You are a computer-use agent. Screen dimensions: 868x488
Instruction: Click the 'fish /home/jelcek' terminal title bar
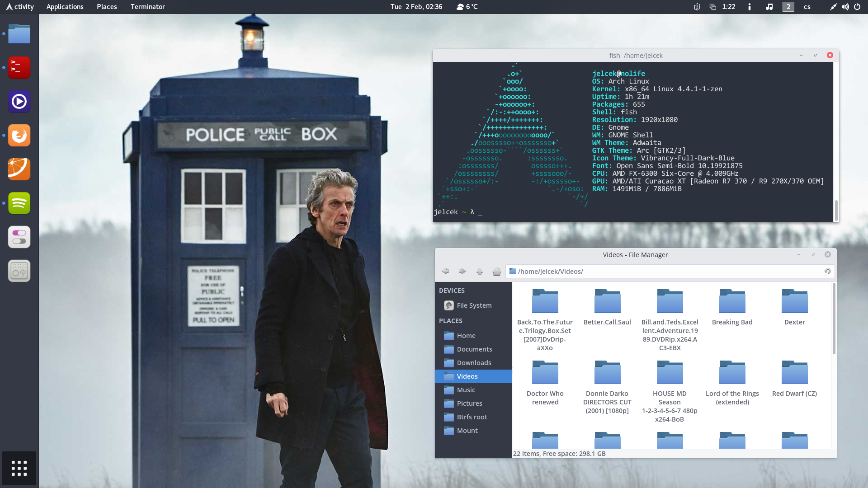(x=636, y=55)
